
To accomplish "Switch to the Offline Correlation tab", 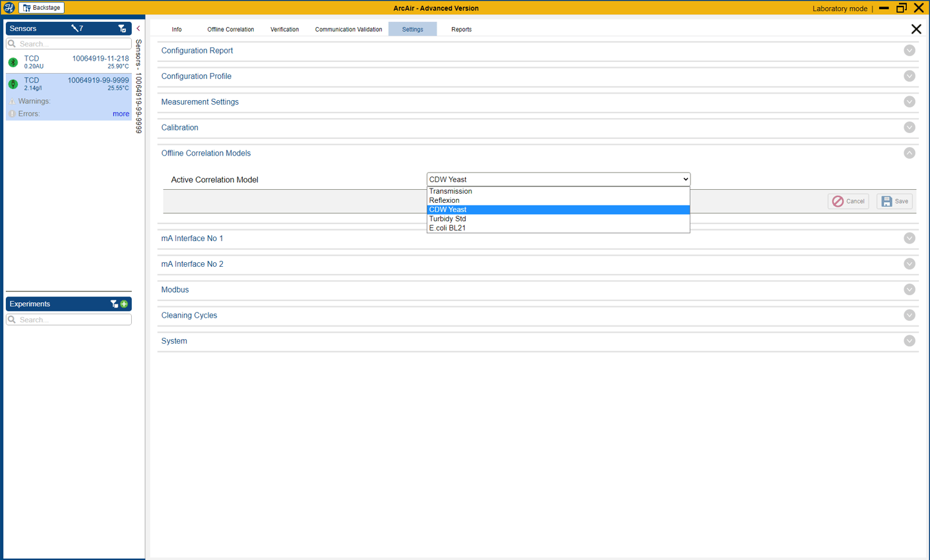I will coord(231,29).
